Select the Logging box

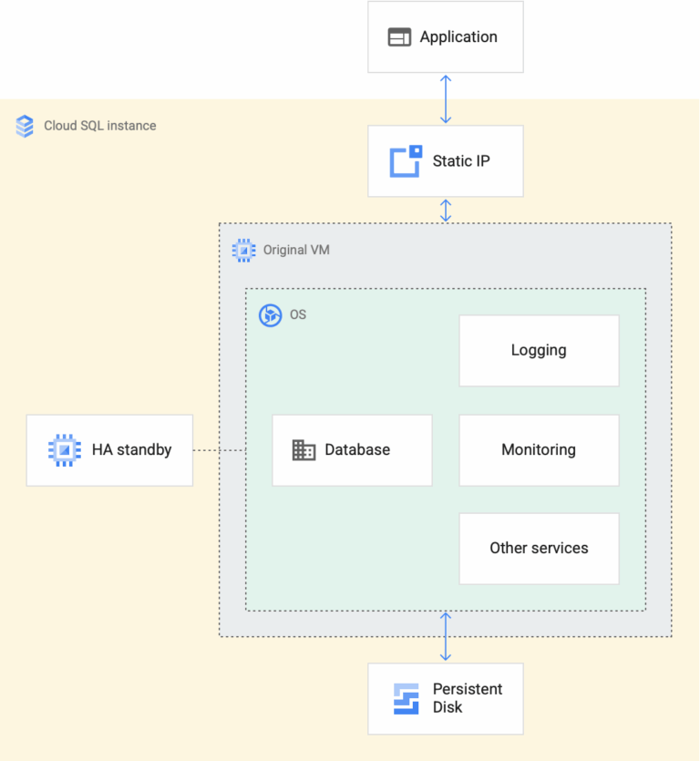pos(539,351)
